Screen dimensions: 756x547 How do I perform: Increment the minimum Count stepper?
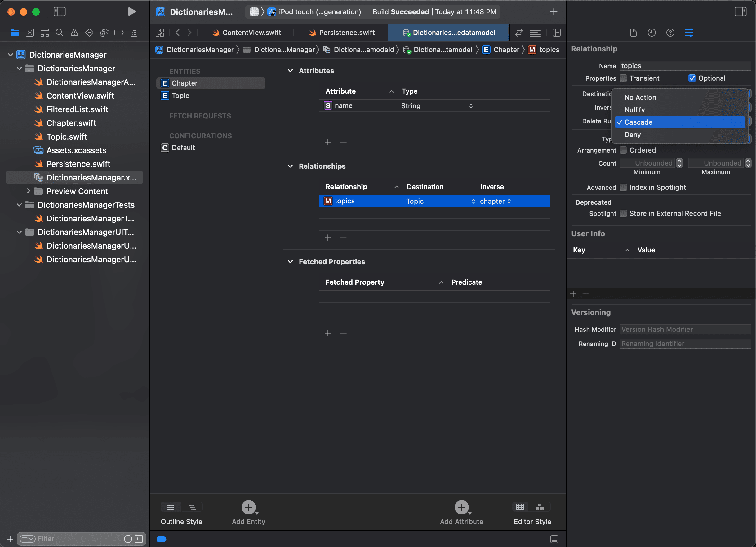point(680,161)
